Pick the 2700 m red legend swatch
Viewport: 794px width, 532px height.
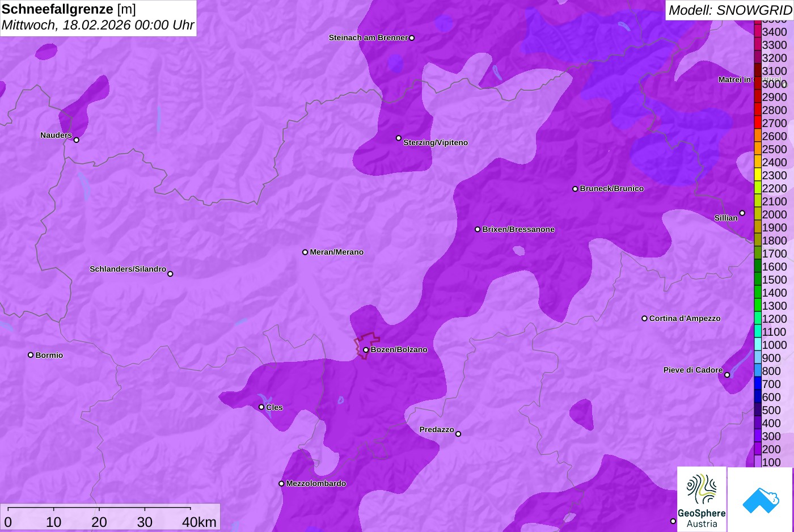757,123
